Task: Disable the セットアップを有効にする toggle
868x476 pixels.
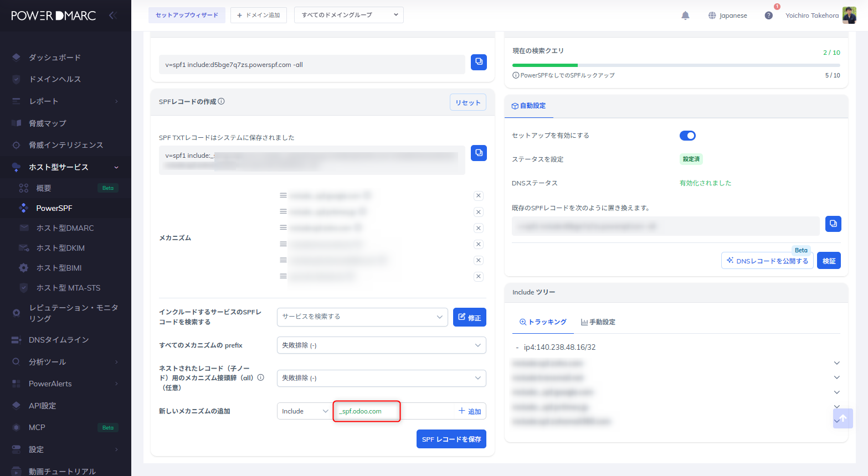Action: 687,136
